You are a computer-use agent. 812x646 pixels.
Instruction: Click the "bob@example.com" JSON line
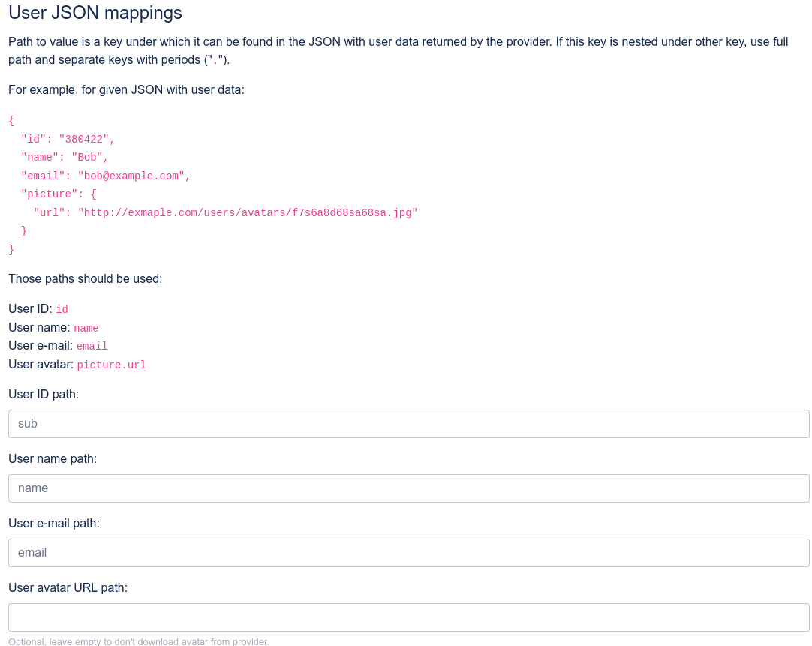(105, 176)
